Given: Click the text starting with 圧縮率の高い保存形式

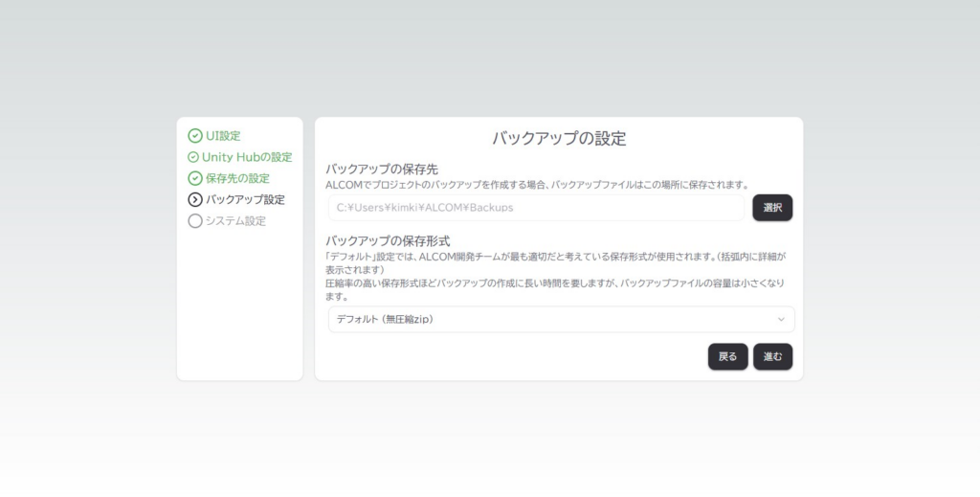Looking at the screenshot, I should [554, 290].
